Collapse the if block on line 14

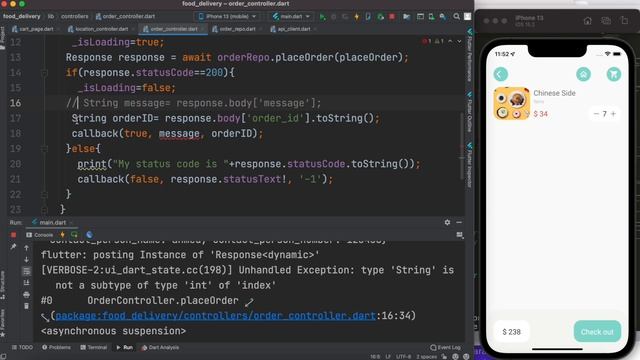44,73
